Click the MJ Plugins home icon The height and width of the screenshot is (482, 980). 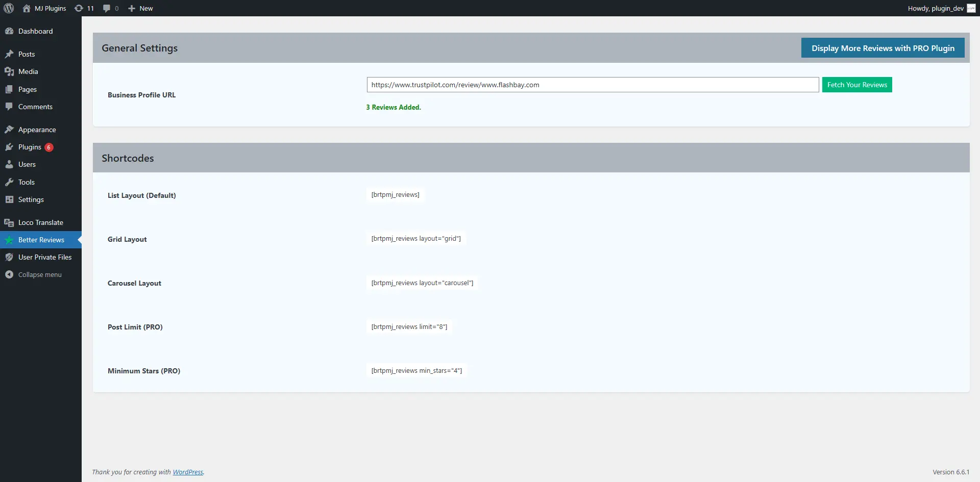click(x=27, y=8)
